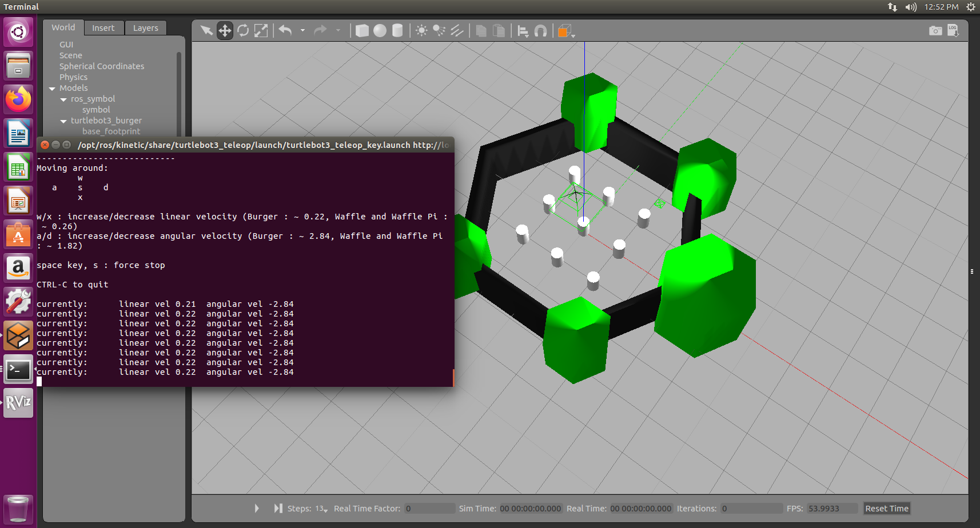Launch RViz from the Ubuntu dock
The image size is (980, 528).
tap(18, 403)
